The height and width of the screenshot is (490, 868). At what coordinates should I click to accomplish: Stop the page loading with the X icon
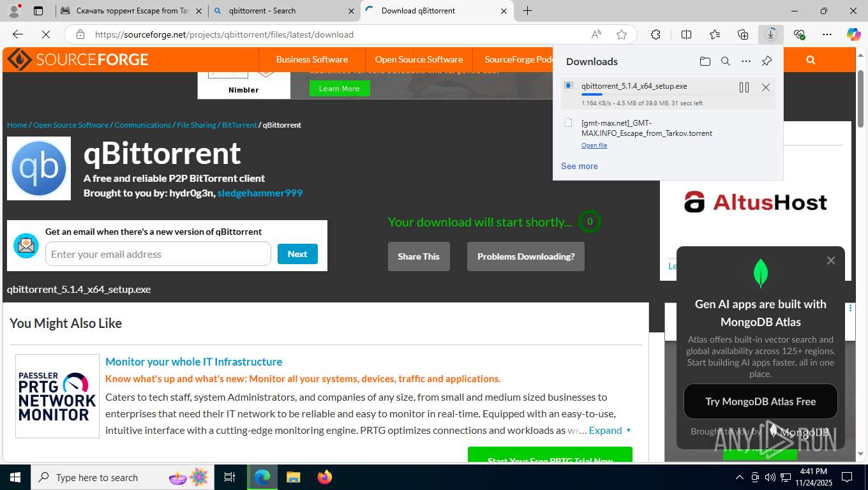46,34
